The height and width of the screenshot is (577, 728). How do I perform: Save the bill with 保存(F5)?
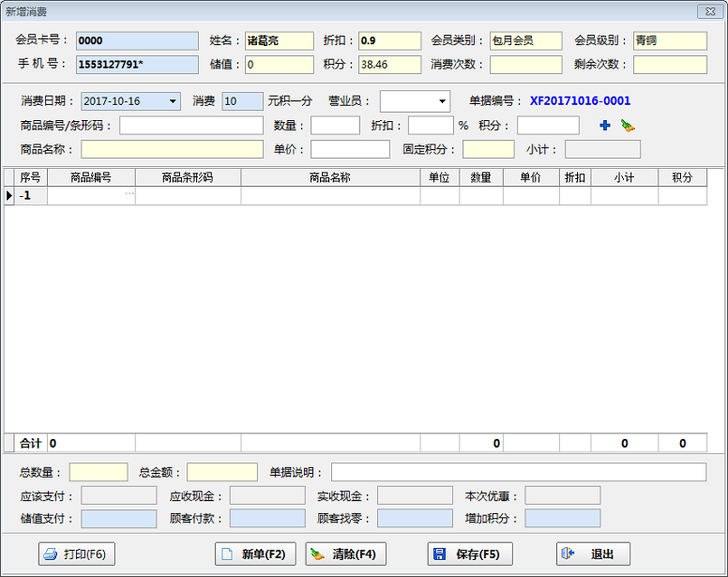click(470, 554)
